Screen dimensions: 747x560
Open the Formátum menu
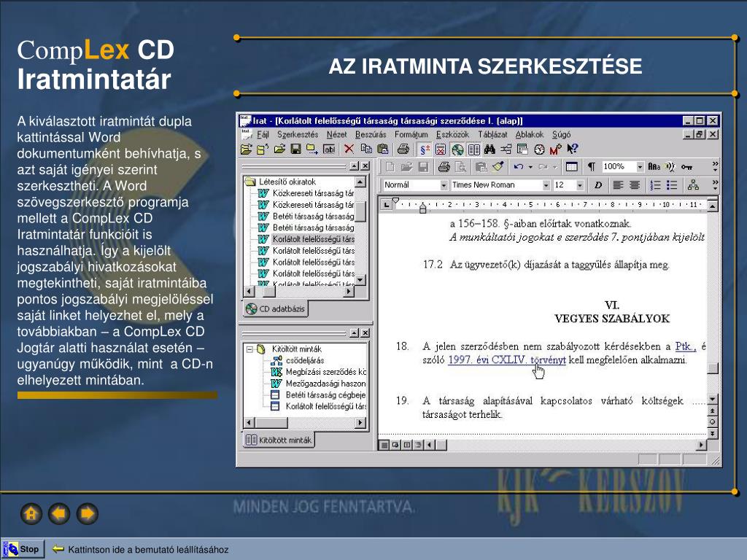point(411,135)
